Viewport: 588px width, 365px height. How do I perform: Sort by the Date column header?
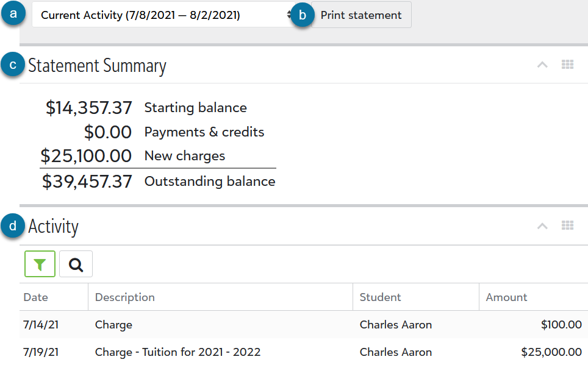click(34, 297)
